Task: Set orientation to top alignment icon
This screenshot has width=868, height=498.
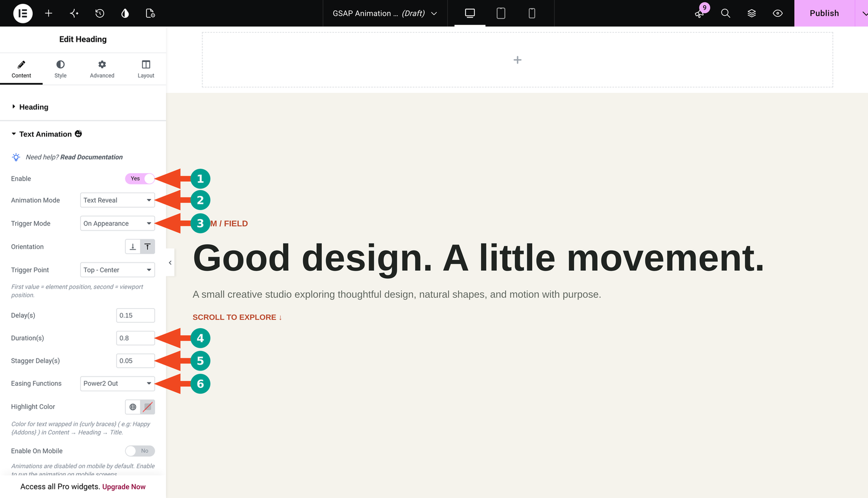Action: coord(148,246)
